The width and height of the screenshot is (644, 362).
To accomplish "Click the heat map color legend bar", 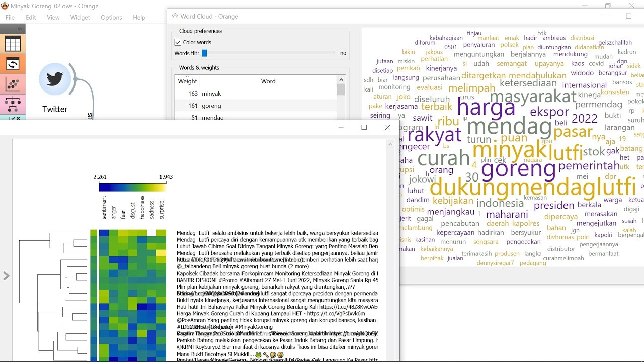I will 132,187.
